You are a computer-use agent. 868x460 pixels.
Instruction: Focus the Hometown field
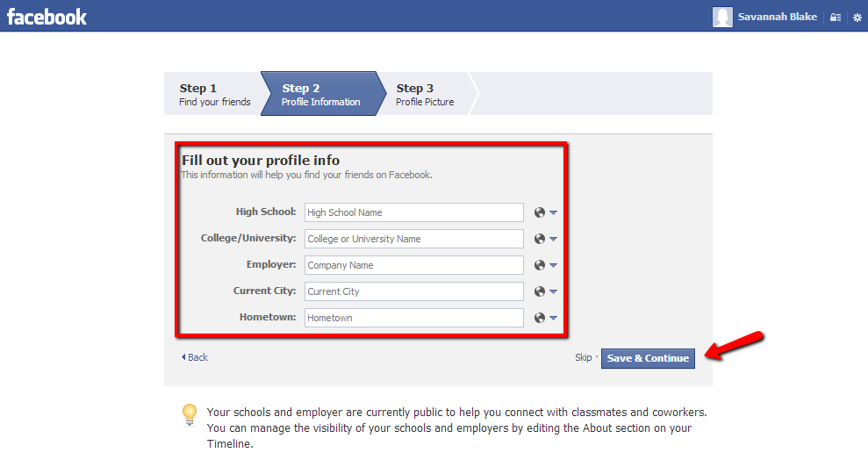pyautogui.click(x=413, y=318)
